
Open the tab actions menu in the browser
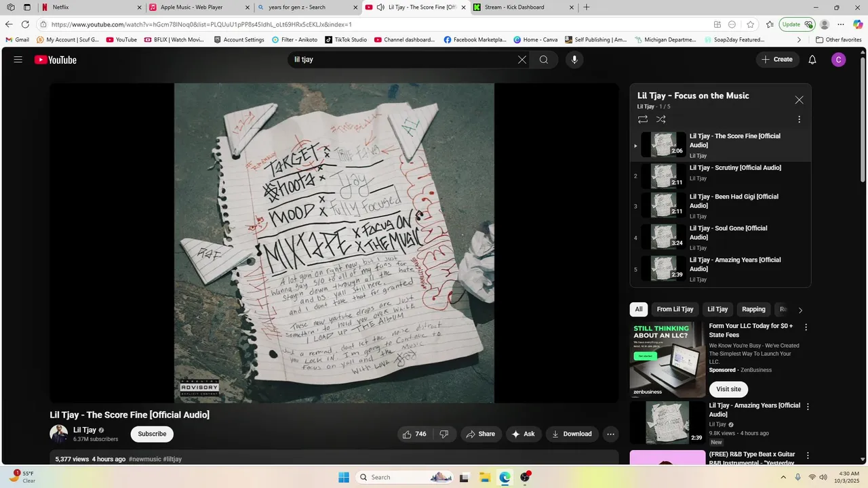(x=27, y=7)
